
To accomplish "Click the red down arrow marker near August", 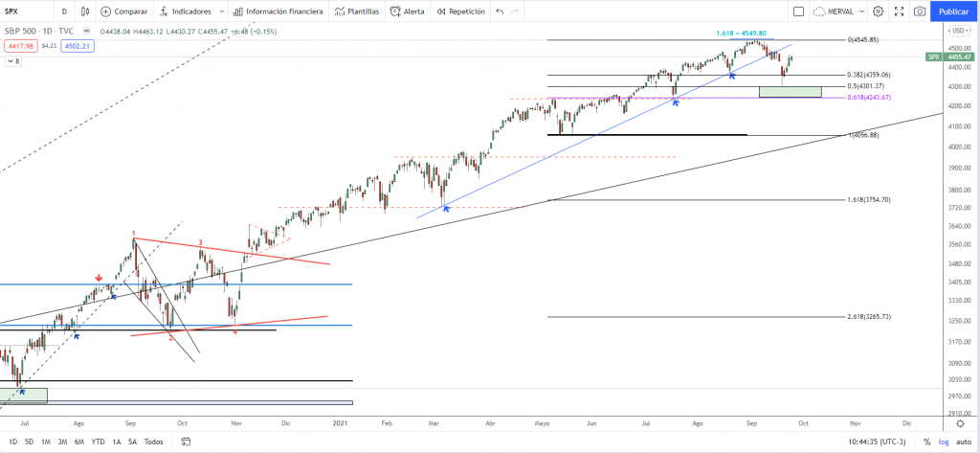I will tap(99, 278).
